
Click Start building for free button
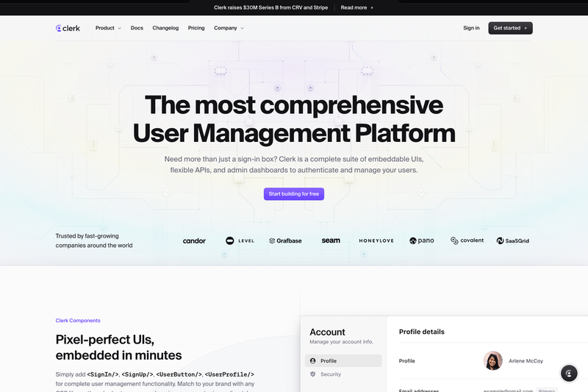(293, 194)
